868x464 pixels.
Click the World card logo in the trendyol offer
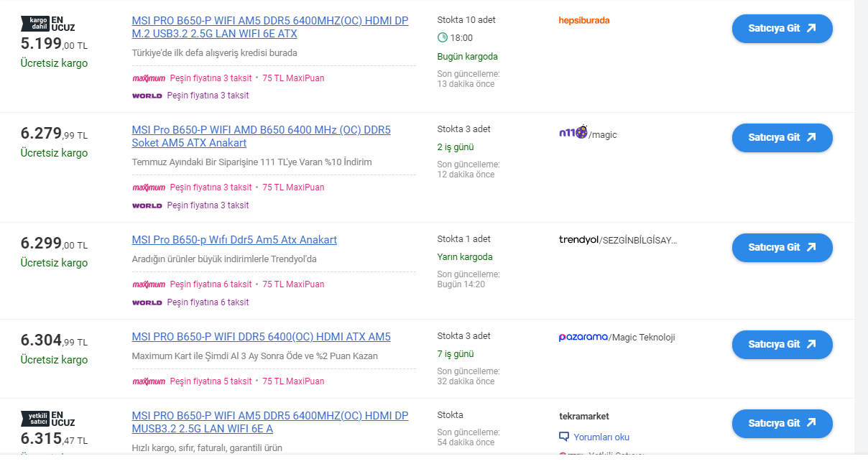coord(147,302)
